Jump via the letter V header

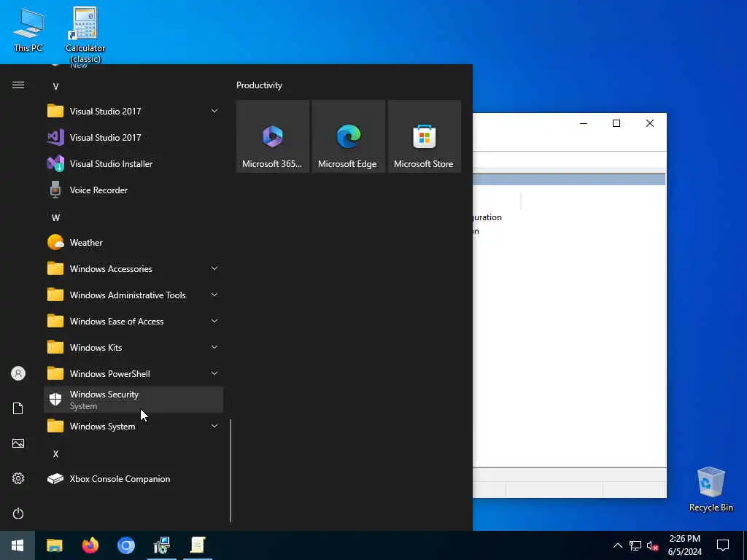[x=55, y=86]
